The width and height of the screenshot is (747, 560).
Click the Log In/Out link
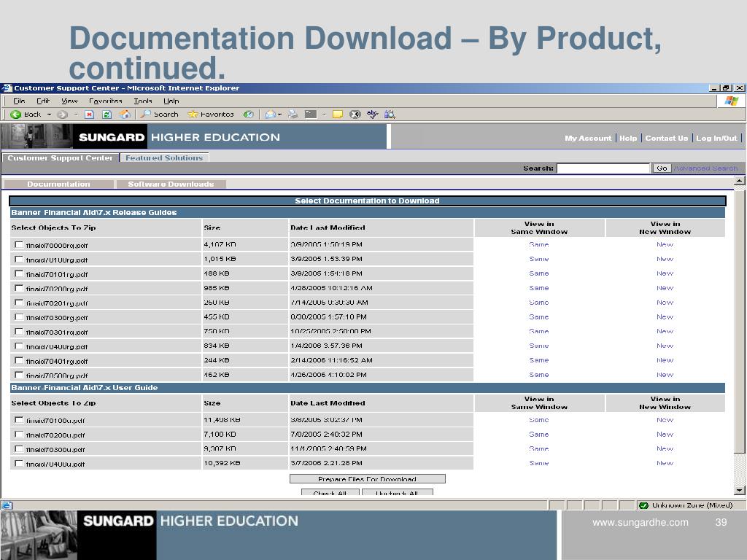tap(716, 138)
